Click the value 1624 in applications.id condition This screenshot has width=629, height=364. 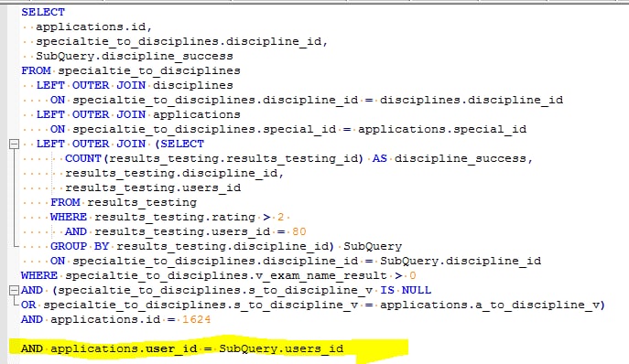(196, 319)
